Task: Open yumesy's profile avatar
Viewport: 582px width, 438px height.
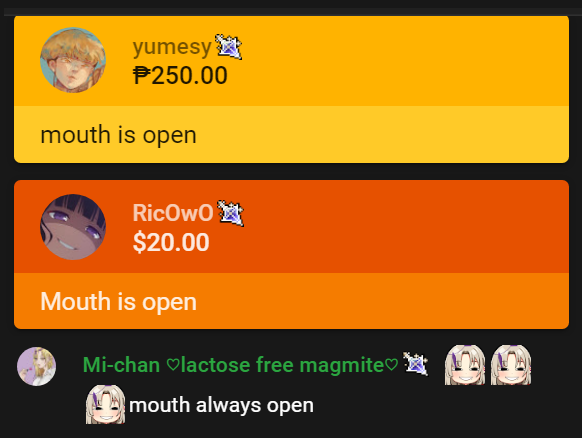Action: 73,60
